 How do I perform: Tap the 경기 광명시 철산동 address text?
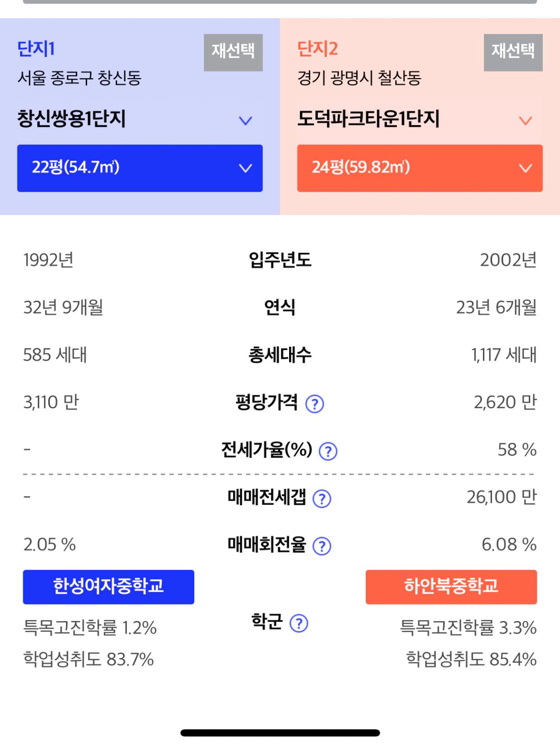[x=359, y=78]
